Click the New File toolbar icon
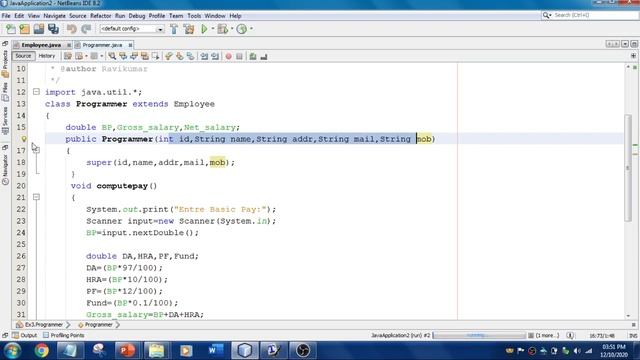640x360 pixels. pyautogui.click(x=11, y=29)
